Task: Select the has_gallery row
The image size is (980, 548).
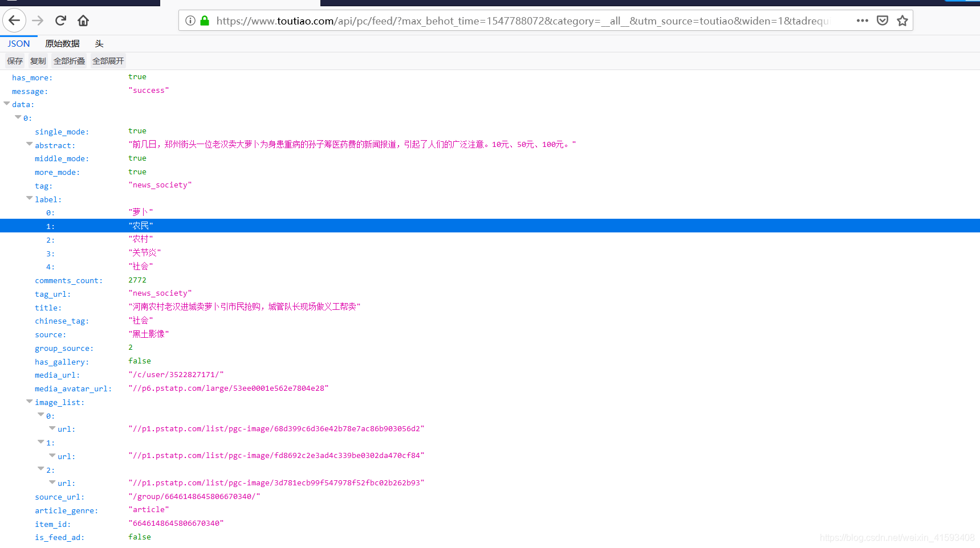Action: pyautogui.click(x=490, y=362)
